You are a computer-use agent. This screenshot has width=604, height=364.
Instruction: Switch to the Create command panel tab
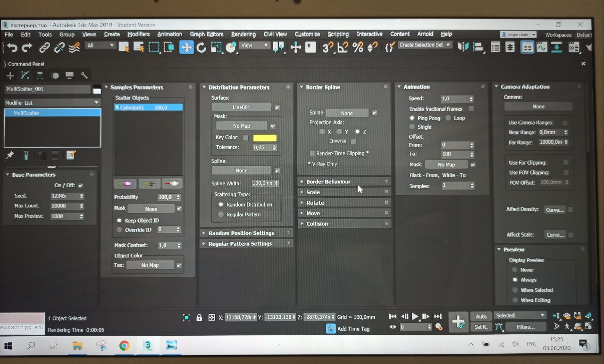(10, 75)
